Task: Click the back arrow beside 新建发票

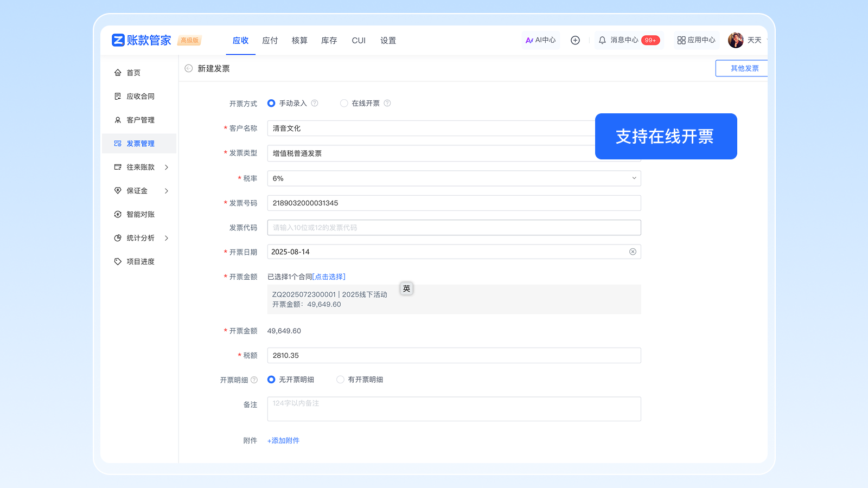Action: point(189,68)
